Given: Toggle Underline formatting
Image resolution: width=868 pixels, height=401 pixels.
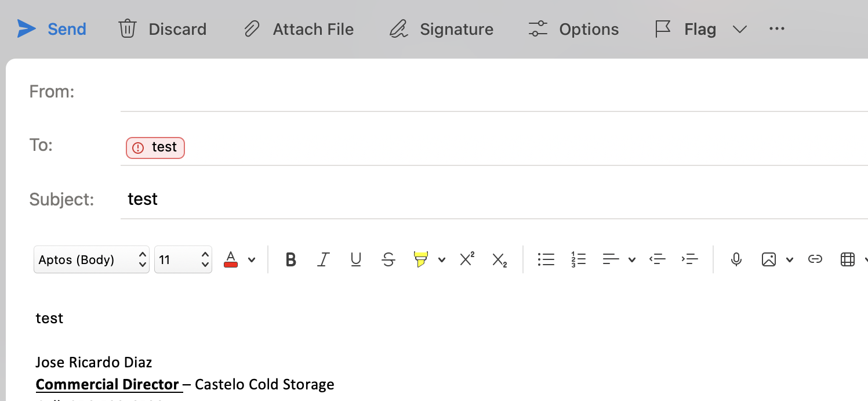Looking at the screenshot, I should 356,259.
